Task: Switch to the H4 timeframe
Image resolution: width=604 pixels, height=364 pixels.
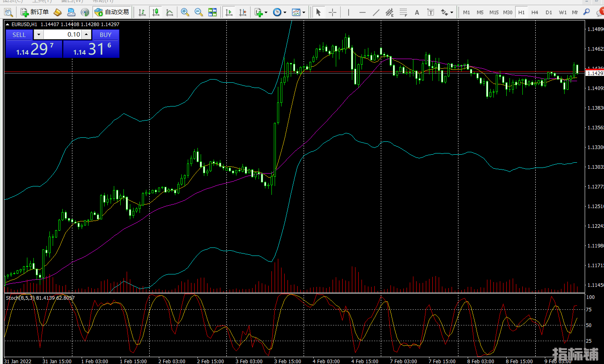Action: [x=534, y=12]
